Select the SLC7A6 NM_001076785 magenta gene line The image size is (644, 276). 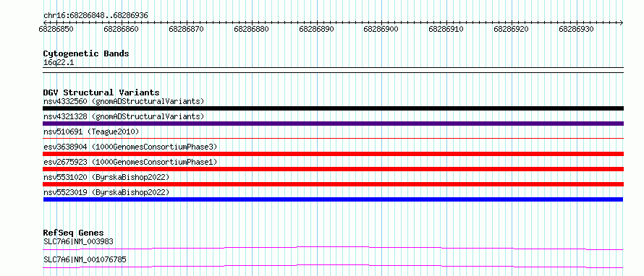pos(333,266)
